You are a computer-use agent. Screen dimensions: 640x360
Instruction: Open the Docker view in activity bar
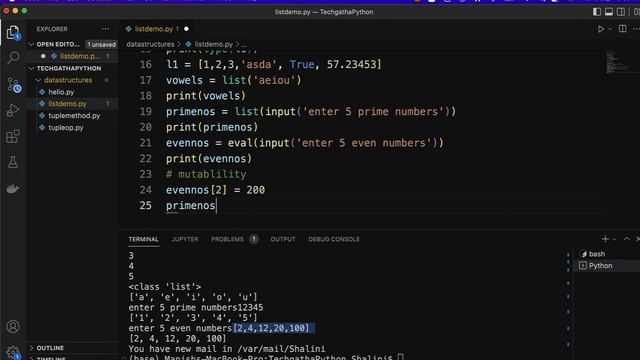[13, 189]
